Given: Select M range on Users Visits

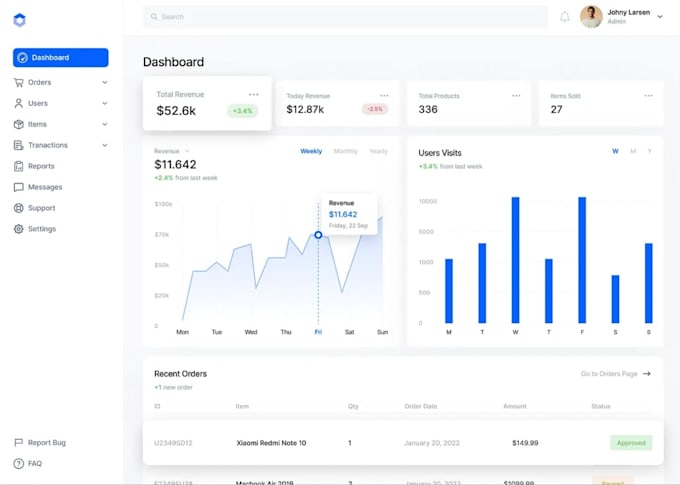Looking at the screenshot, I should 633,151.
